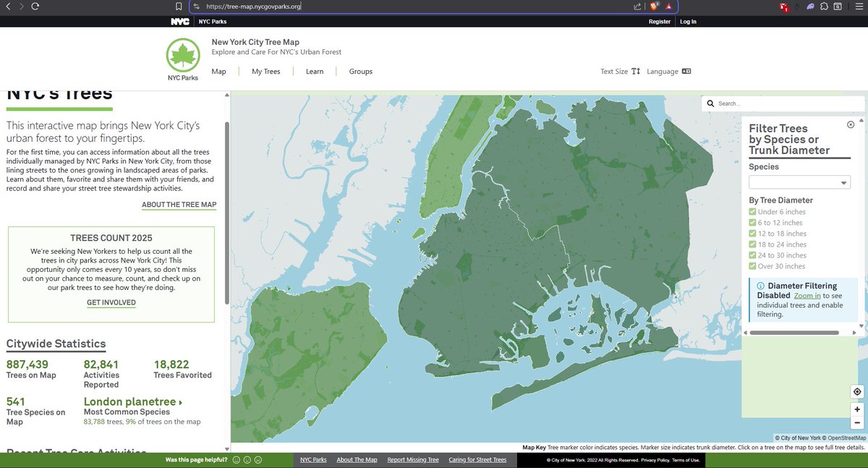Open the extensions puzzle piece icon

(x=824, y=6)
